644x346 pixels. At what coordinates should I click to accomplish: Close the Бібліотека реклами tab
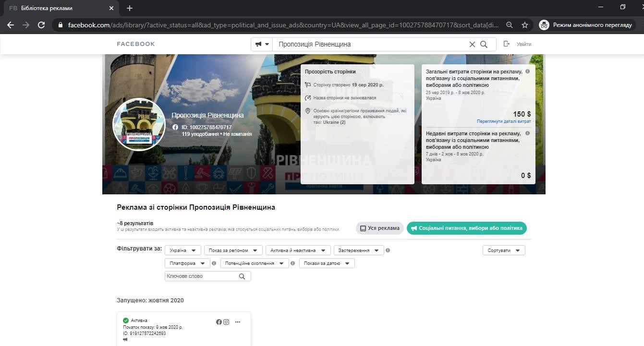coord(111,8)
